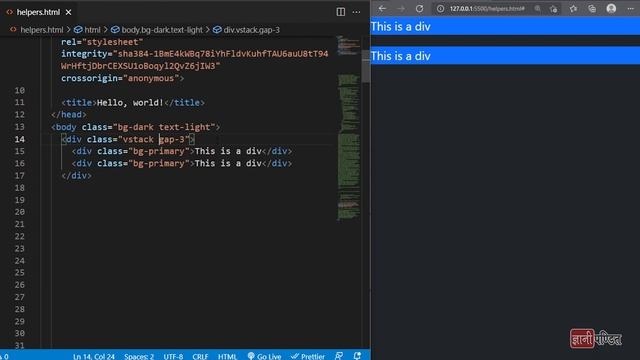This screenshot has width=640, height=360.
Task: Open the feedback icon in status bar
Action: [339, 356]
